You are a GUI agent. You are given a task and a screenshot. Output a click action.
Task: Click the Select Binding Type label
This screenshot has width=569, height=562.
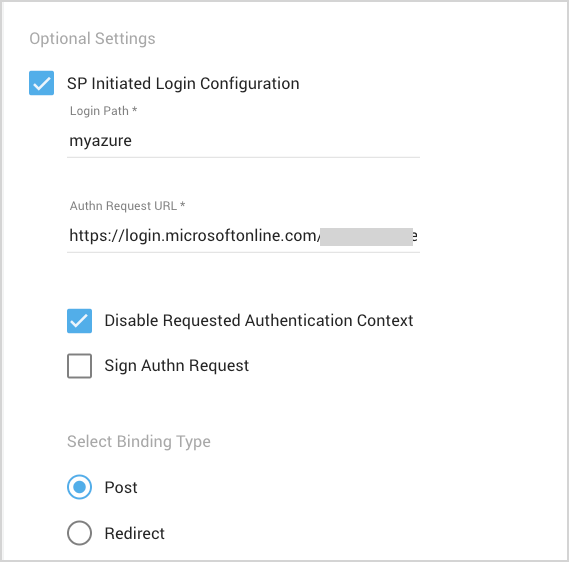(x=139, y=442)
